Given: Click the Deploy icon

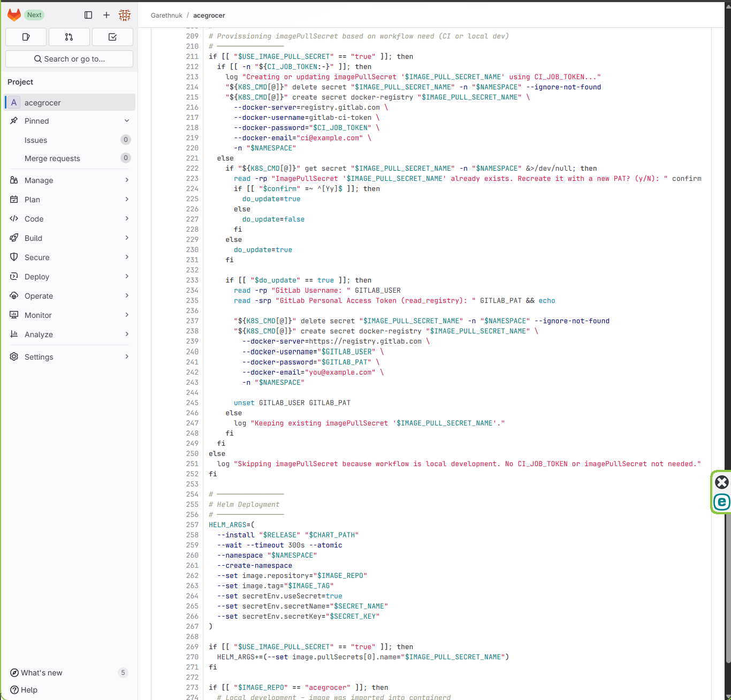Looking at the screenshot, I should 14,277.
